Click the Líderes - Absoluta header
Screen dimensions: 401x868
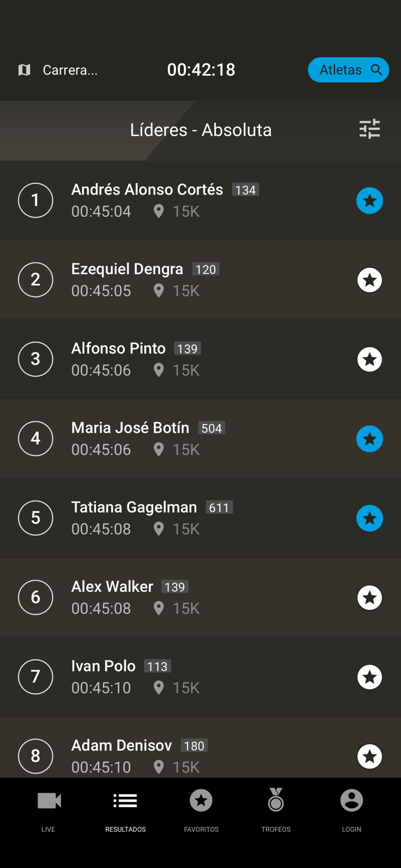tap(201, 129)
